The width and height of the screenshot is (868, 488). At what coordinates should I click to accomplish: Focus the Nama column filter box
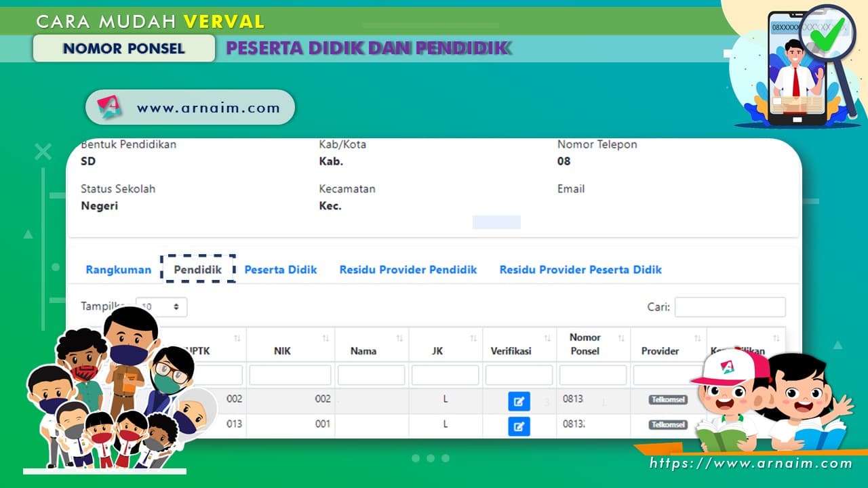tap(372, 375)
